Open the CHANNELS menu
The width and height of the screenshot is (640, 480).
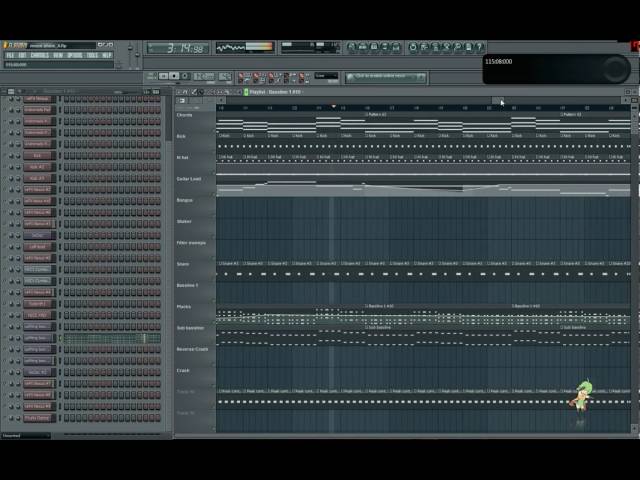pos(40,55)
